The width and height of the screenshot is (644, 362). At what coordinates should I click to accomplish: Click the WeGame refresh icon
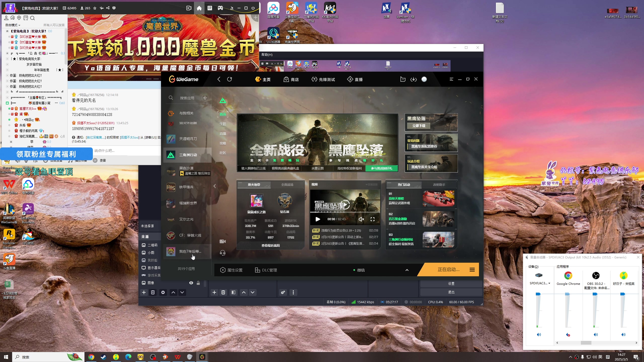tap(229, 79)
